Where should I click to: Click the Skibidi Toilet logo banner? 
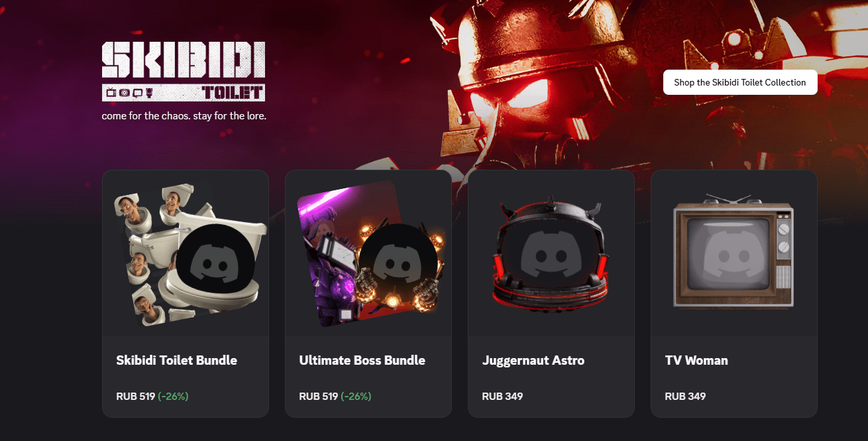(184, 72)
